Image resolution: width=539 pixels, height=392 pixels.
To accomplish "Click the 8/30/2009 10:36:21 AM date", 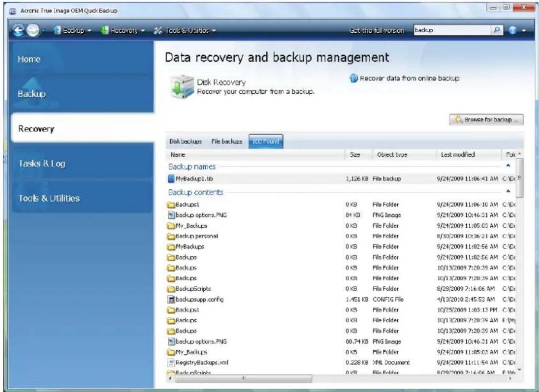I will [467, 236].
